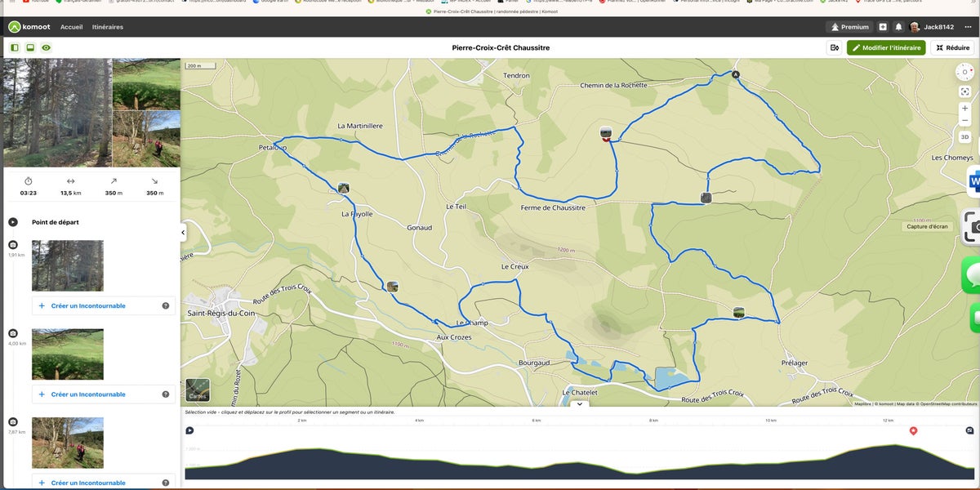Open the dark photo marker east of Ferme de Chaussitre
The height and width of the screenshot is (490, 980).
click(706, 198)
